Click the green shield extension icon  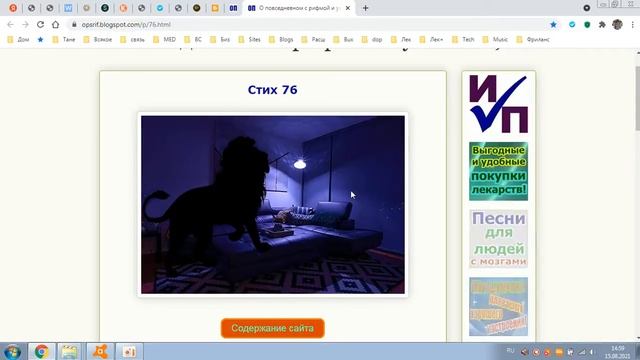(x=587, y=24)
